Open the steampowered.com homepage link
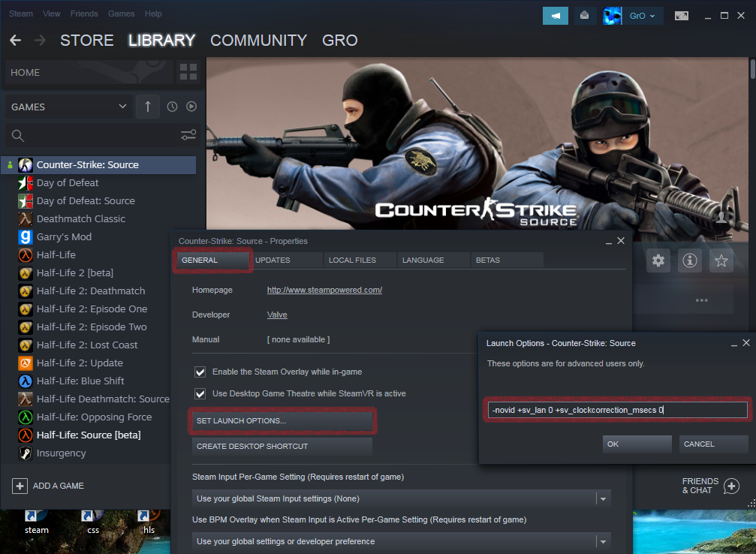Screen dimensions: 756x554 (x=324, y=290)
